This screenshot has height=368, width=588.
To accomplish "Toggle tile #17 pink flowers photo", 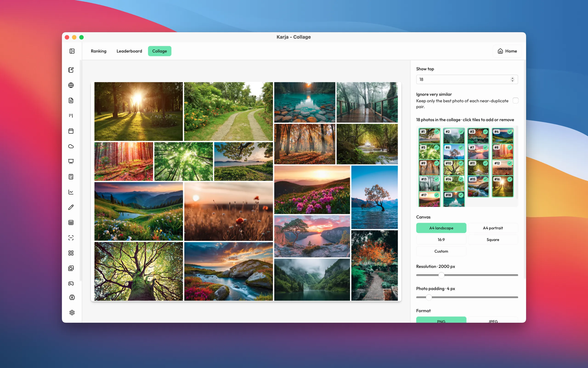I will coord(429,199).
